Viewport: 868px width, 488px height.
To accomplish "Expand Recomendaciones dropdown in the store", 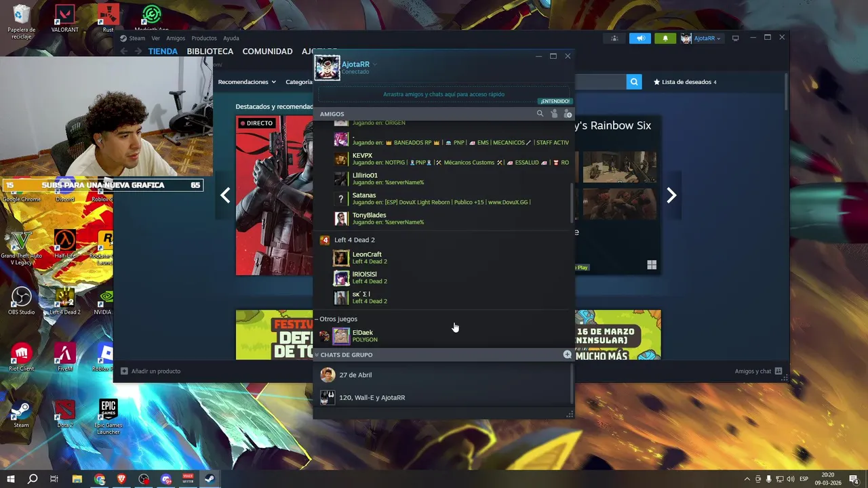I will 247,82.
